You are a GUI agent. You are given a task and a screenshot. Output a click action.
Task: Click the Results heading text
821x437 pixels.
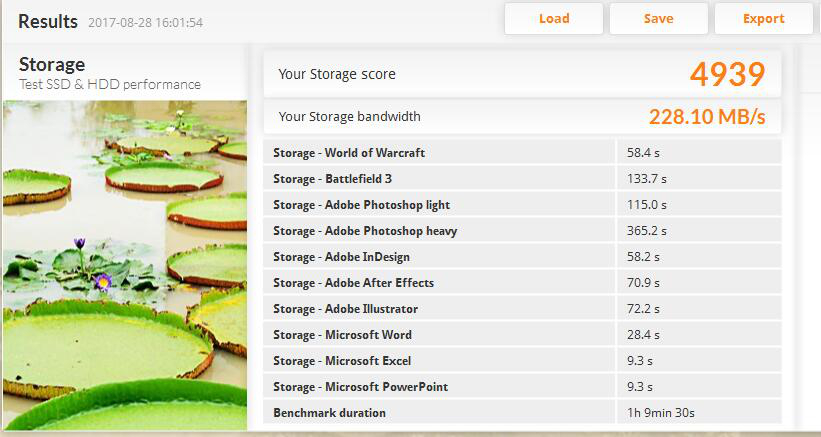coord(48,21)
